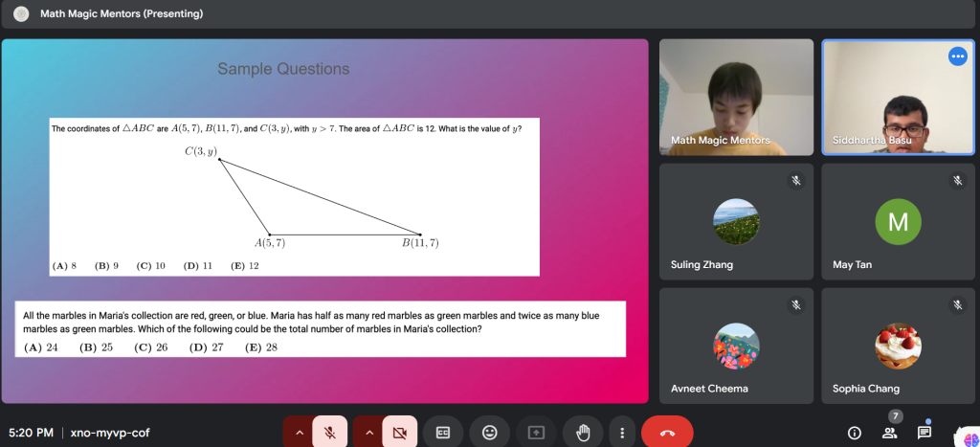Turn on the camera

(x=399, y=433)
